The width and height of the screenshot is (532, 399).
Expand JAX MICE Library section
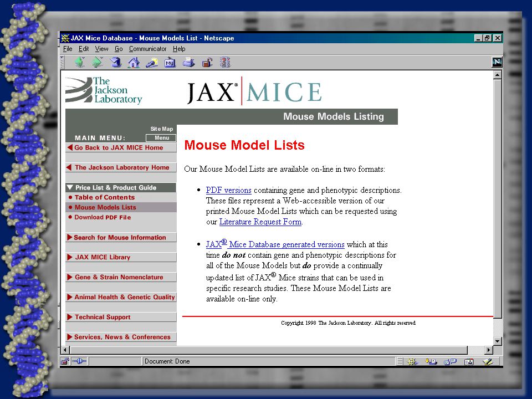(121, 257)
